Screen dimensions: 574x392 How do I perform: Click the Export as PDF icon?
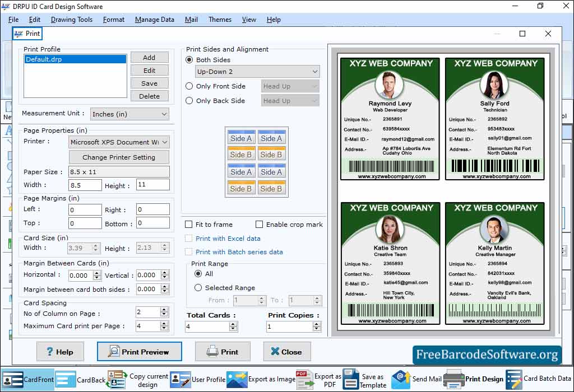point(304,380)
